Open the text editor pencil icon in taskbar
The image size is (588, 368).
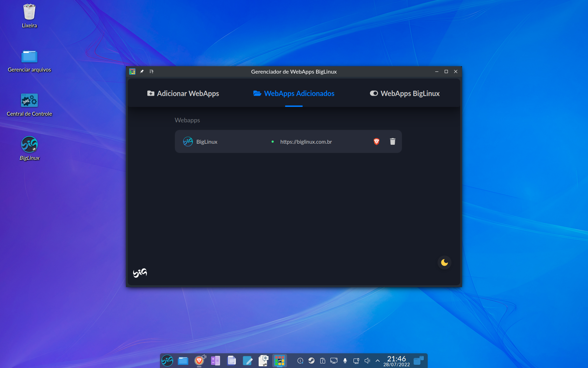click(247, 361)
